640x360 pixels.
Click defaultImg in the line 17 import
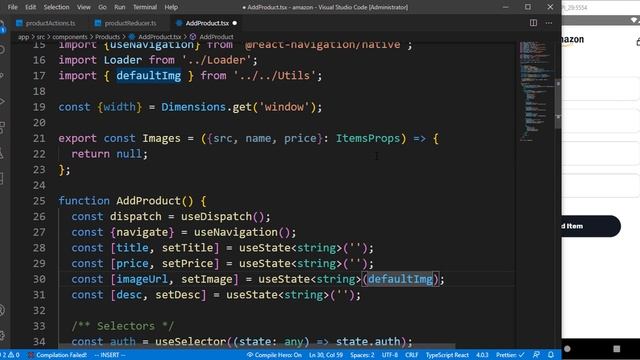pyautogui.click(x=149, y=76)
